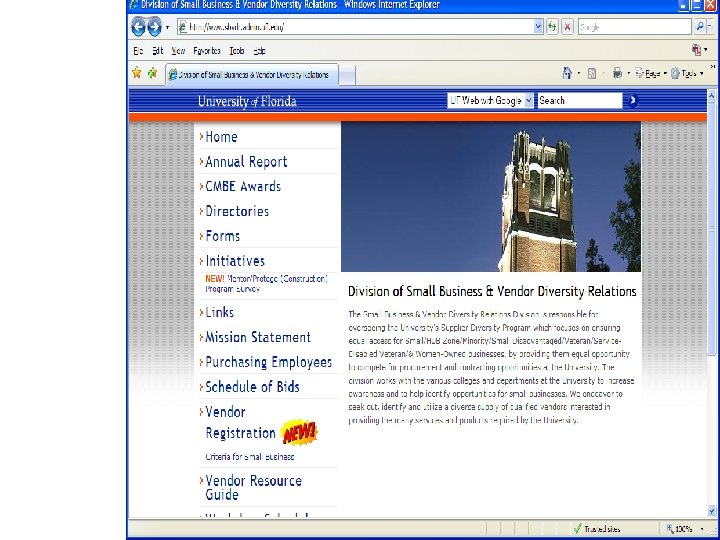Click the green Refresh arrows icon
This screenshot has height=540, width=720.
(552, 27)
